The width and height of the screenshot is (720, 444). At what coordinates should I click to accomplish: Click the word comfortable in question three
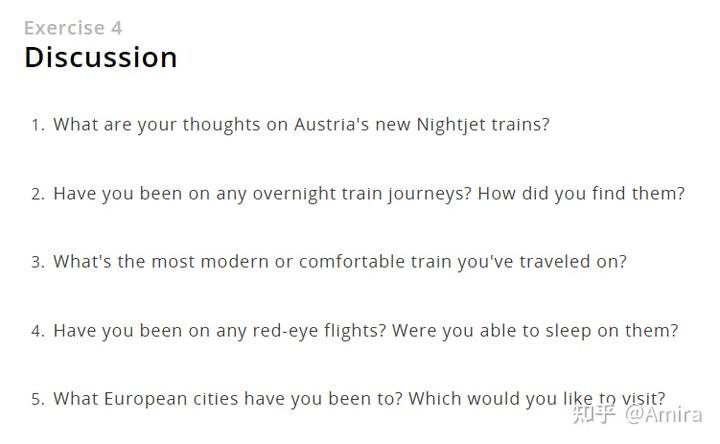pos(352,261)
